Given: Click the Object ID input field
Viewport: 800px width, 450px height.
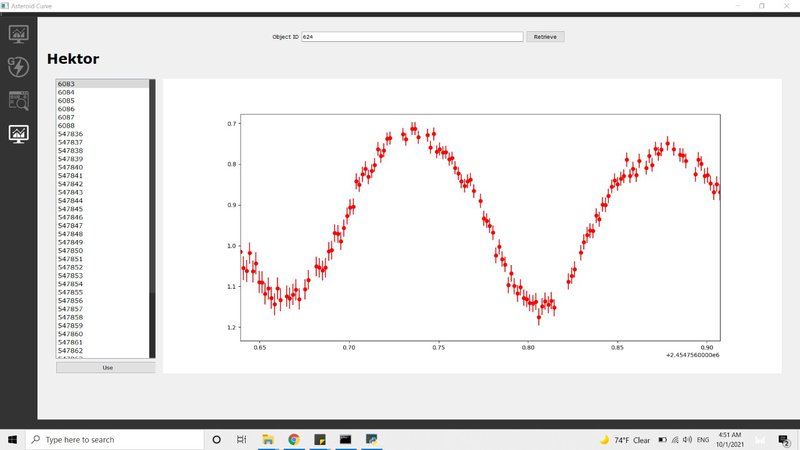Looking at the screenshot, I should click(412, 37).
